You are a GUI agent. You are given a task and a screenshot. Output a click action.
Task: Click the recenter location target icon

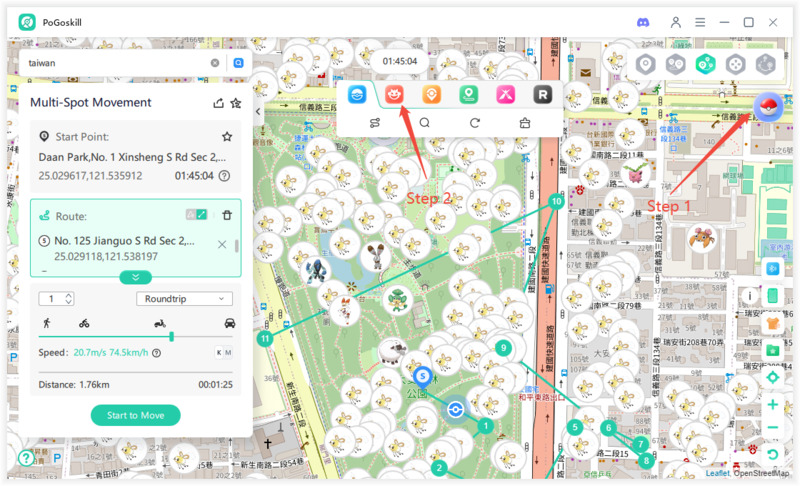(x=773, y=377)
